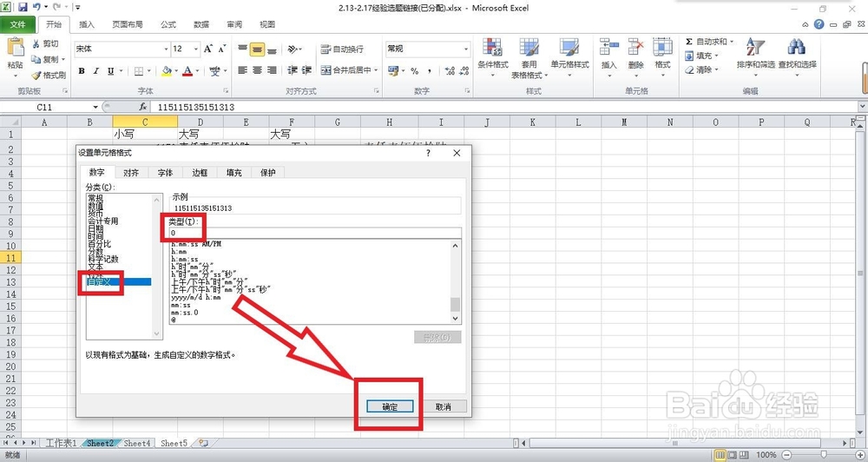Viewport: 868px width, 462px height.
Task: Switch to 工作表1 worksheet tab
Action: (x=61, y=443)
